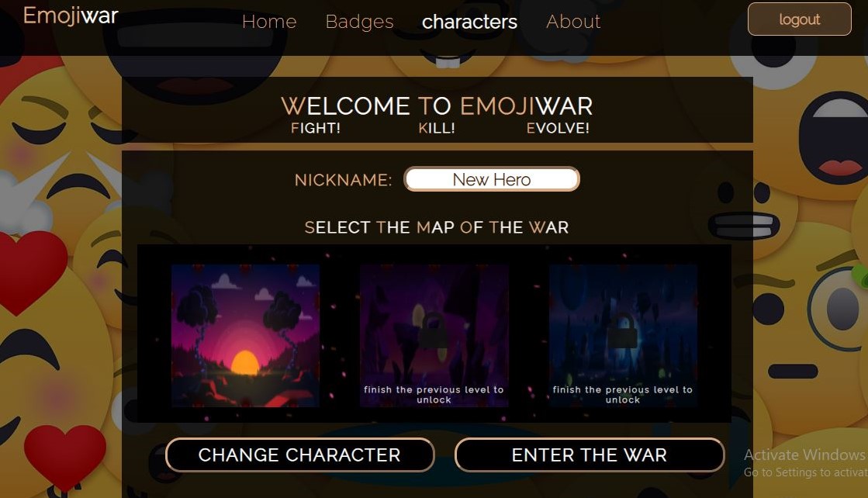The width and height of the screenshot is (868, 498).
Task: Click the WELCOME TO EMOJIWAR heading
Action: point(437,105)
